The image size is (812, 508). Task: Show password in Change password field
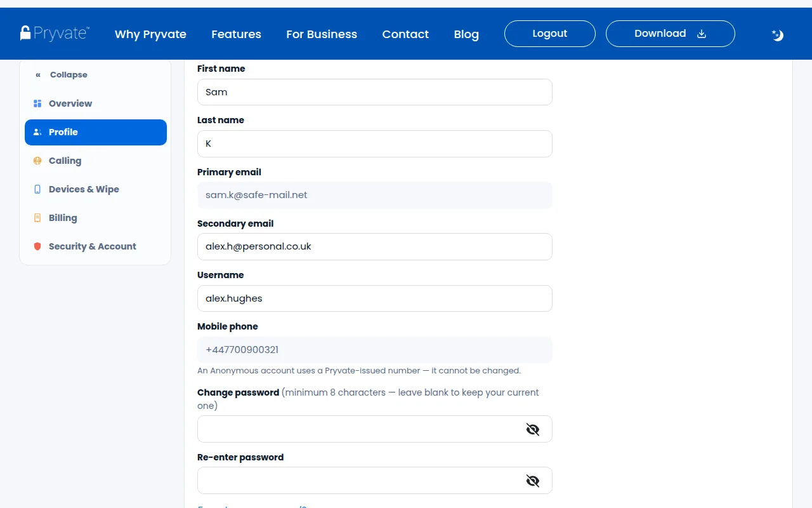(533, 429)
